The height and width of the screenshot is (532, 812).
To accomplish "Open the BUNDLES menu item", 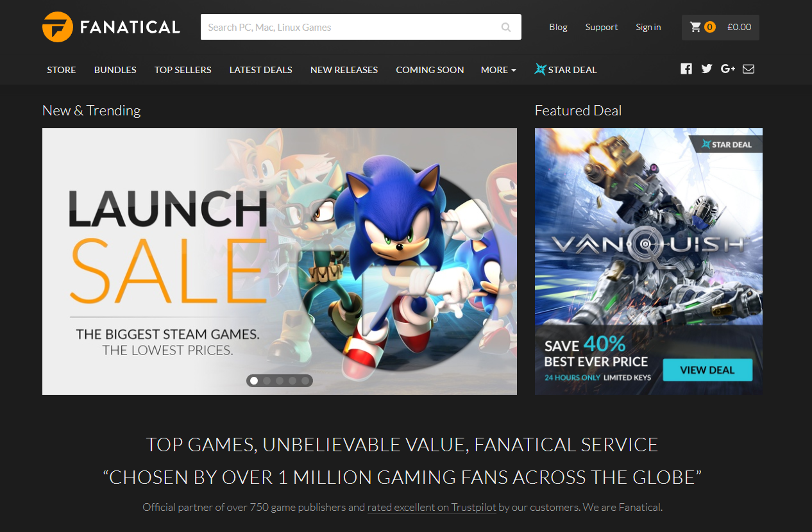I will tap(115, 70).
